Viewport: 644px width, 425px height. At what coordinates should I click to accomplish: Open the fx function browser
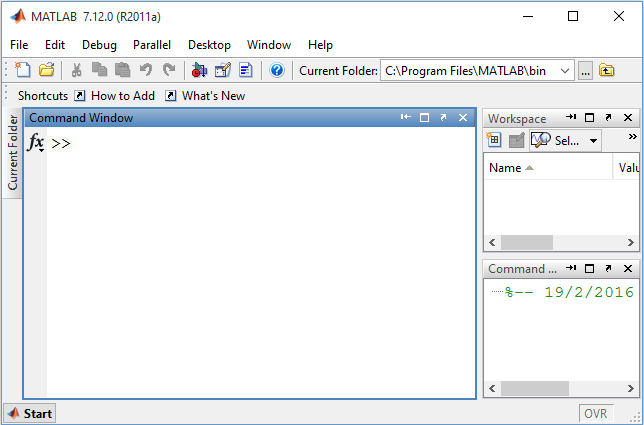(x=36, y=143)
